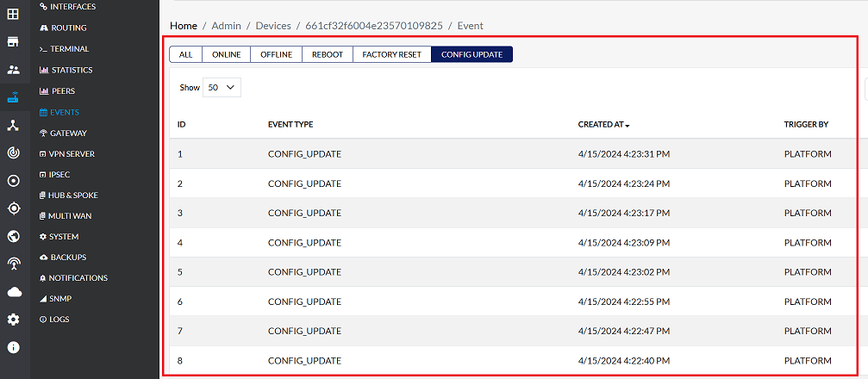Switch to the ALL events tab
The height and width of the screenshot is (379, 868).
[x=186, y=54]
